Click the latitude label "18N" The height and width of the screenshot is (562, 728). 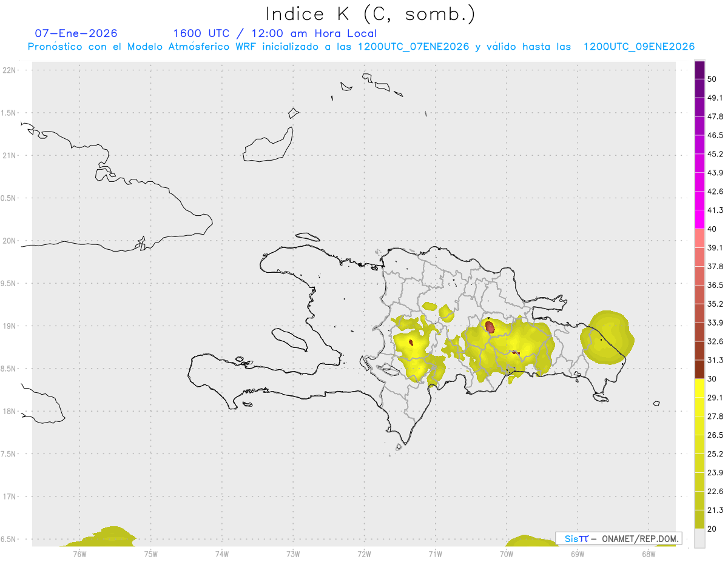point(10,411)
